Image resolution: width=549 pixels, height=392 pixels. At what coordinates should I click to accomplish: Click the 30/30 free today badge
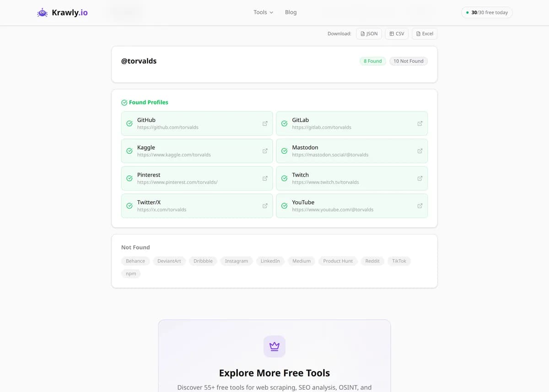point(487,12)
